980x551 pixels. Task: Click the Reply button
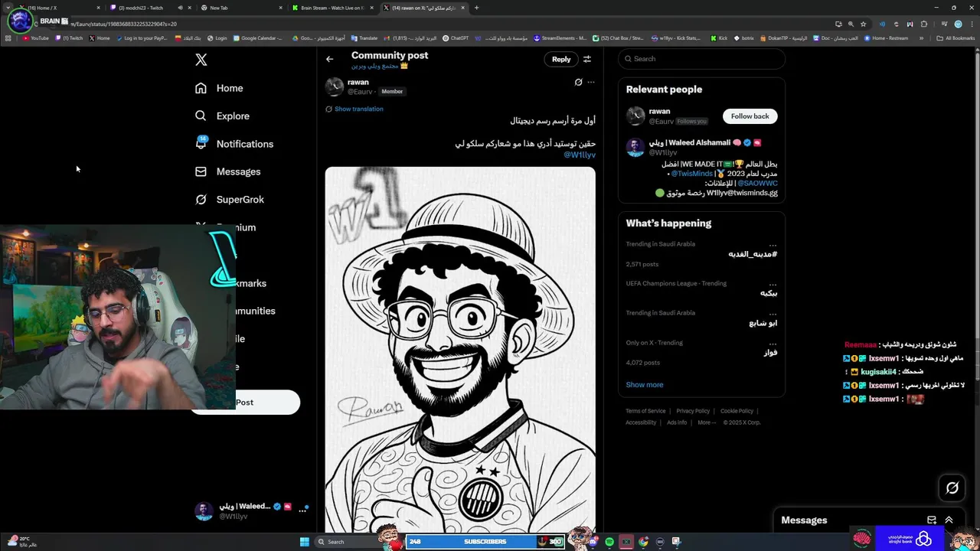(561, 59)
